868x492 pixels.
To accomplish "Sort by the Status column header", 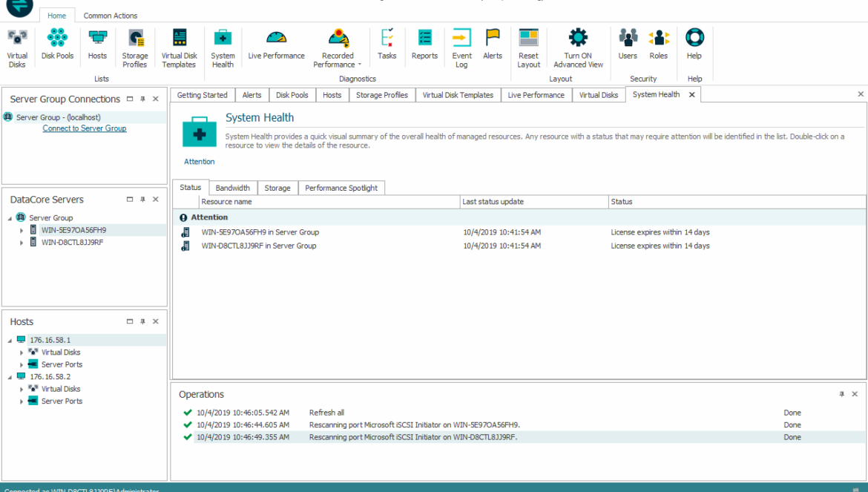I will [x=737, y=202].
